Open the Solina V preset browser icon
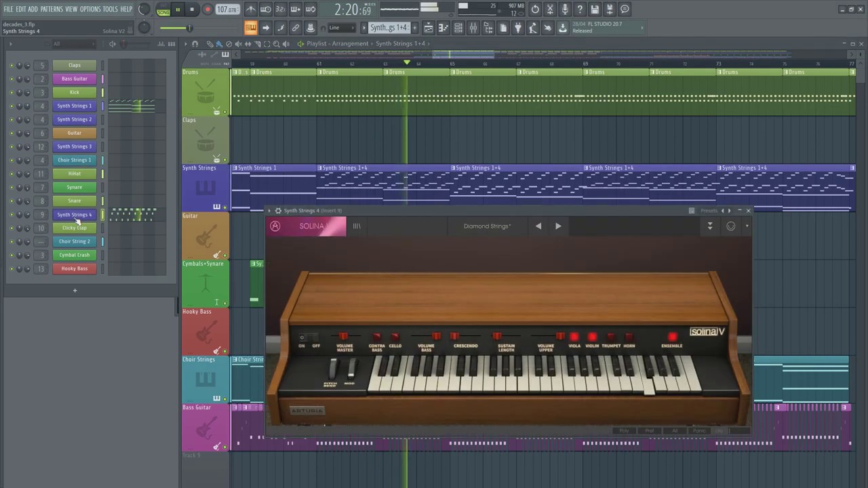 coord(357,226)
